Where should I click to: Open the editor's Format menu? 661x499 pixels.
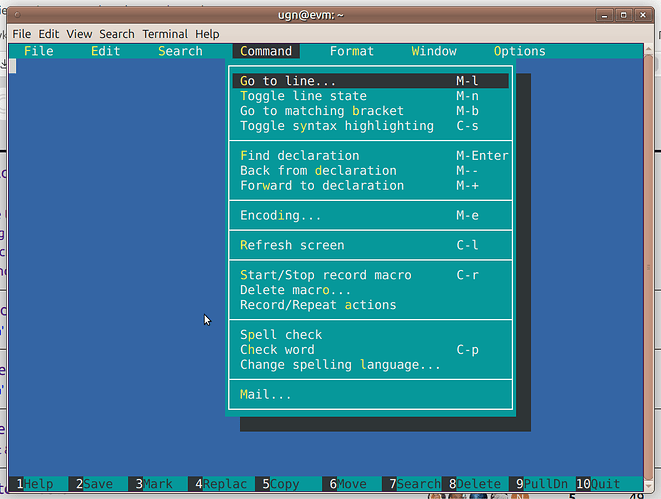coord(351,51)
